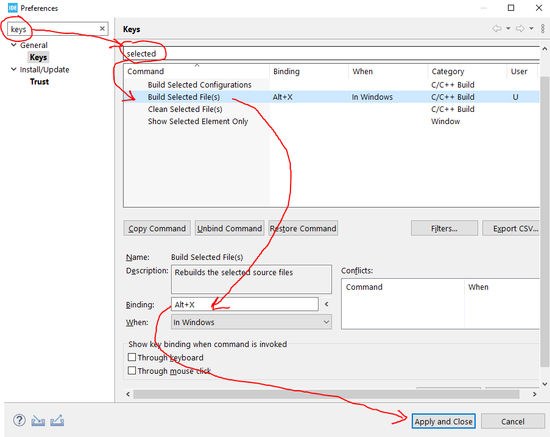Go forward with the right arrow icon

[520, 28]
